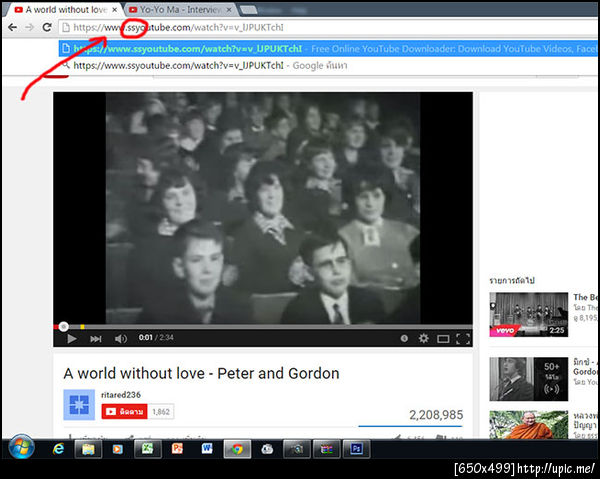Reload the page with the refresh icon
Image resolution: width=600 pixels, height=479 pixels.
click(47, 27)
